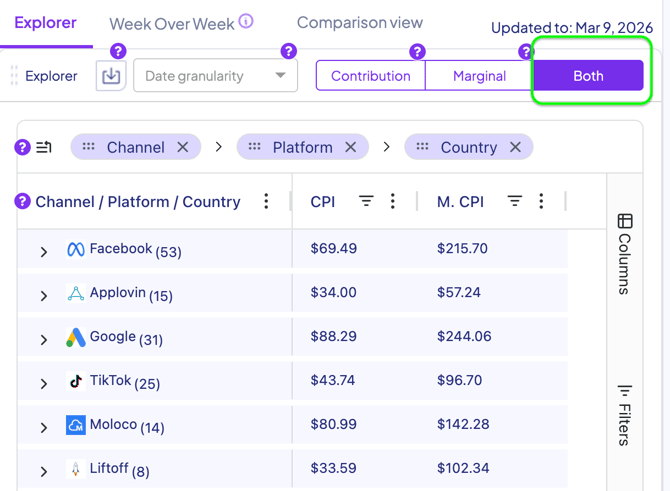Viewport: 670px width, 491px height.
Task: Select the Contribution view toggle
Action: pos(370,76)
